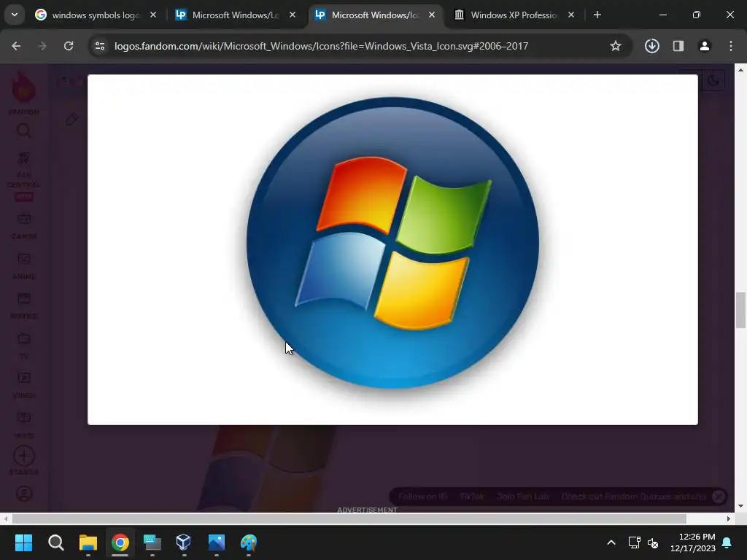This screenshot has width=747, height=560.
Task: Open Anime section in Fandom sidebar
Action: (x=24, y=265)
